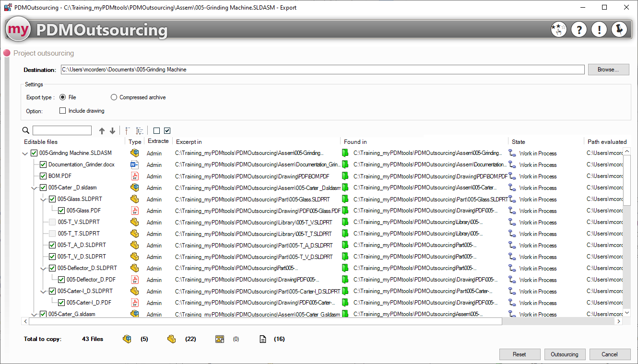Click the expand tree icon in toolbar
The height and width of the screenshot is (364, 638).
140,131
